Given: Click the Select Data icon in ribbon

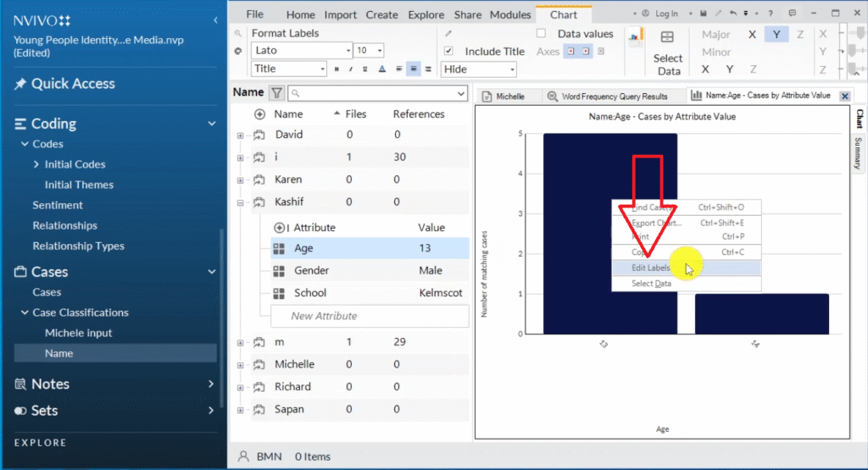Looking at the screenshot, I should 668,37.
